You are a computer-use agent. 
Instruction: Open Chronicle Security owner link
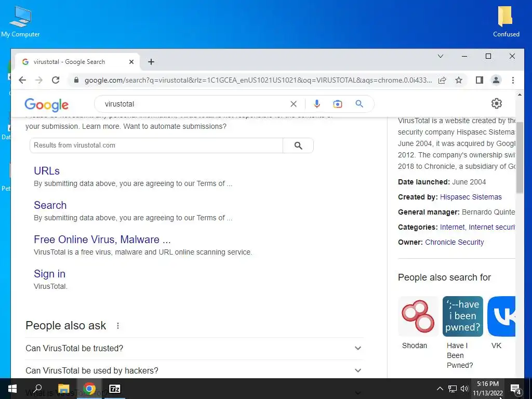(454, 242)
